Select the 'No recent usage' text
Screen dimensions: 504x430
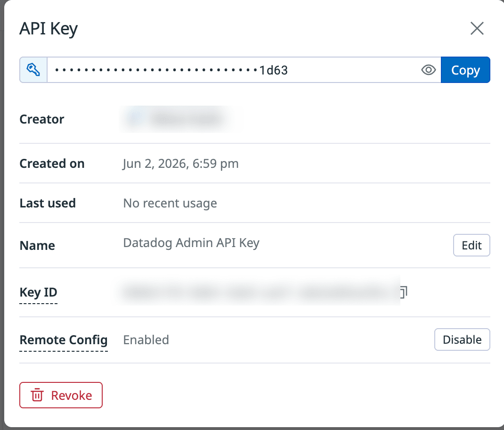click(x=170, y=203)
